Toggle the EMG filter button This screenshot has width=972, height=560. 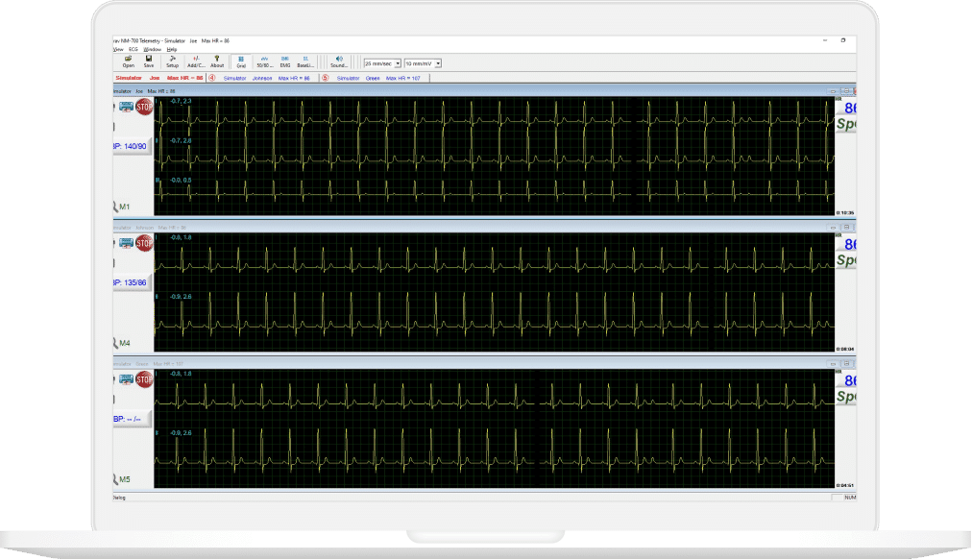pos(285,61)
